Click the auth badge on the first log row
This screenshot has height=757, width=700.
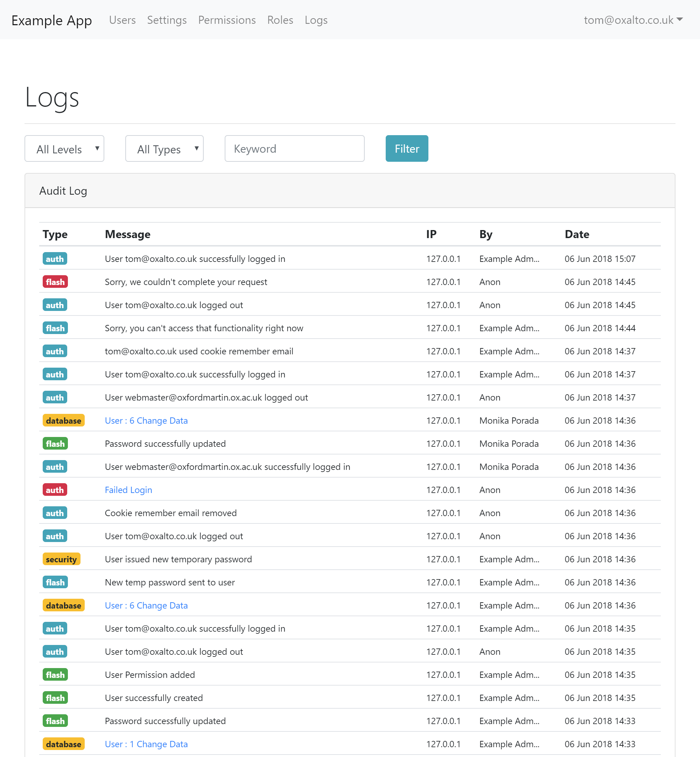click(x=55, y=259)
